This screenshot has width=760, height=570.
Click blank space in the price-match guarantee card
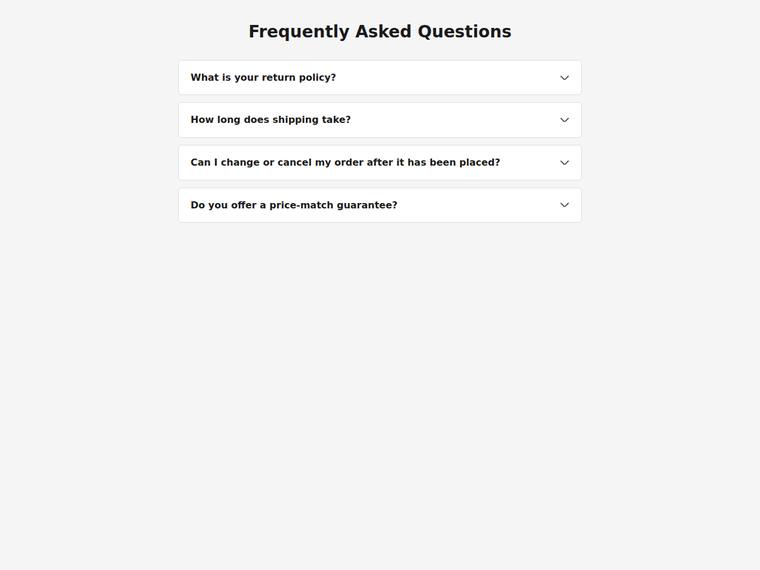point(477,205)
